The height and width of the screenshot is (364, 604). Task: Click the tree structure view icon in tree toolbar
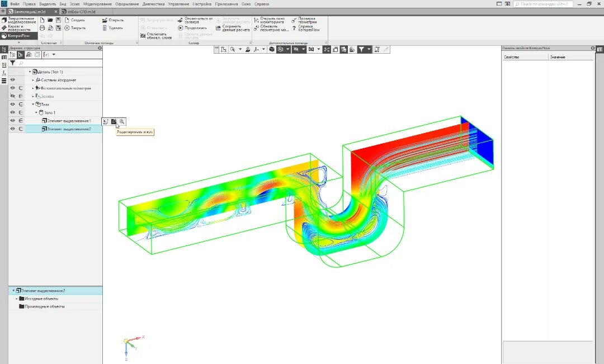click(21, 55)
